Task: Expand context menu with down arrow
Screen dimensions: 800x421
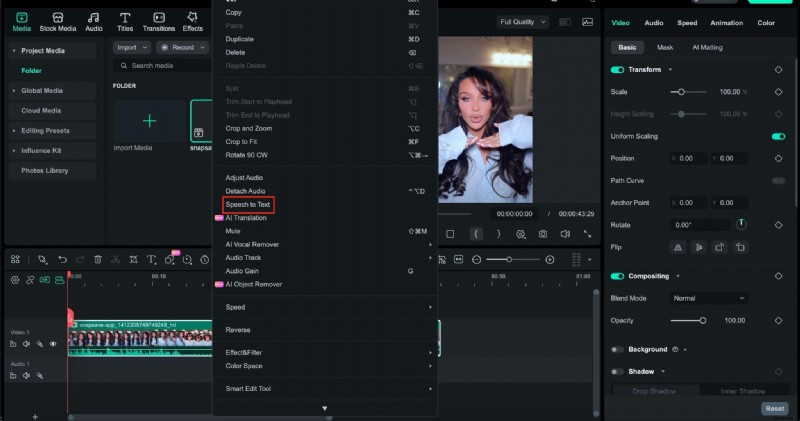Action: (x=324, y=408)
